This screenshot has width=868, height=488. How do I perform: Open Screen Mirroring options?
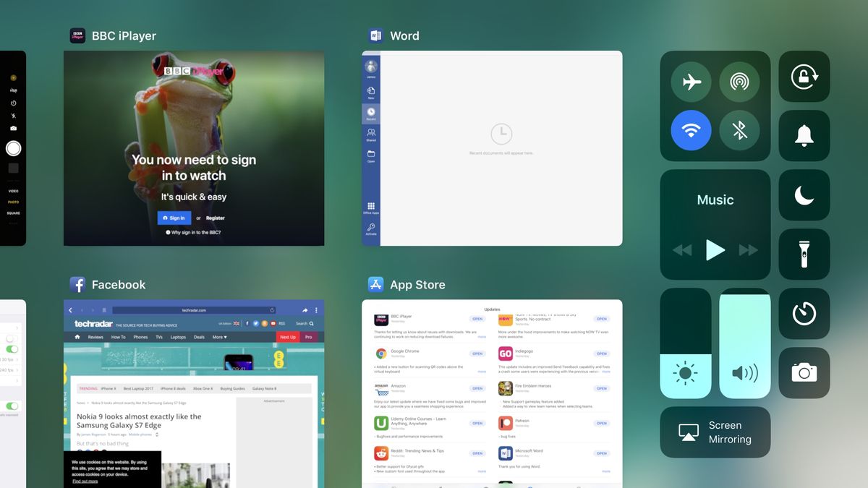point(715,432)
